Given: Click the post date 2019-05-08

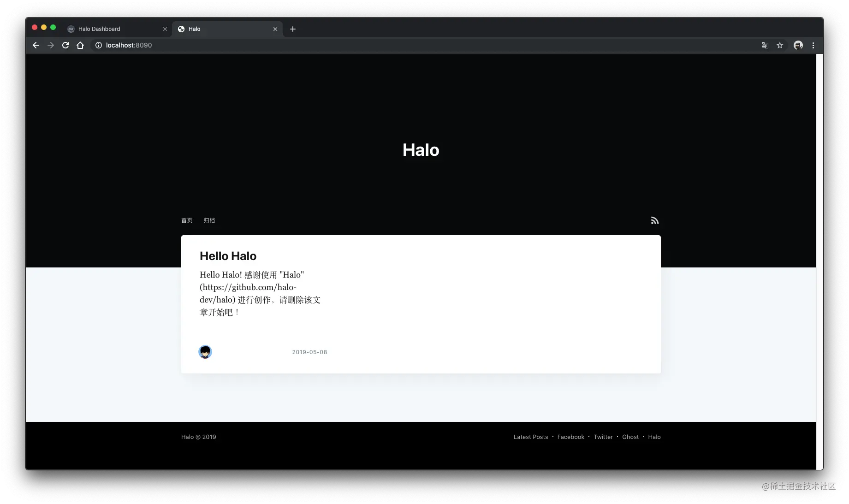Looking at the screenshot, I should tap(309, 352).
